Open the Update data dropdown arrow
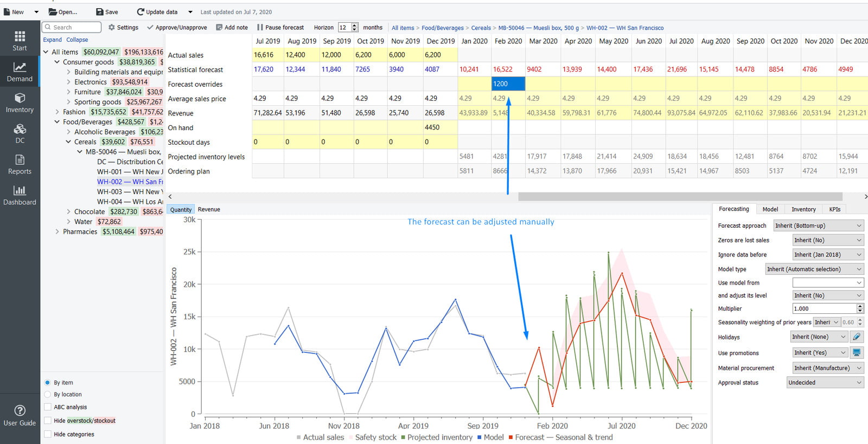This screenshot has width=868, height=444. [x=190, y=12]
